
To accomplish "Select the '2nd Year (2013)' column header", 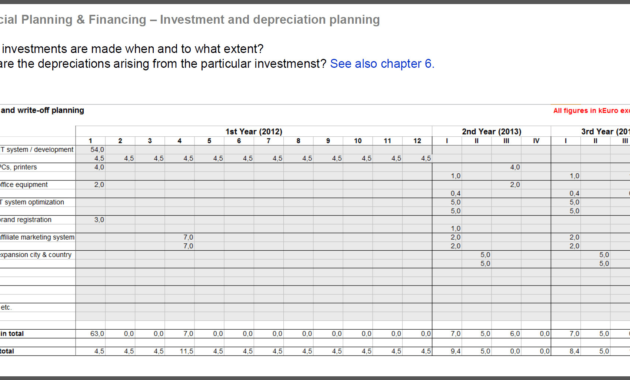I will (x=491, y=131).
